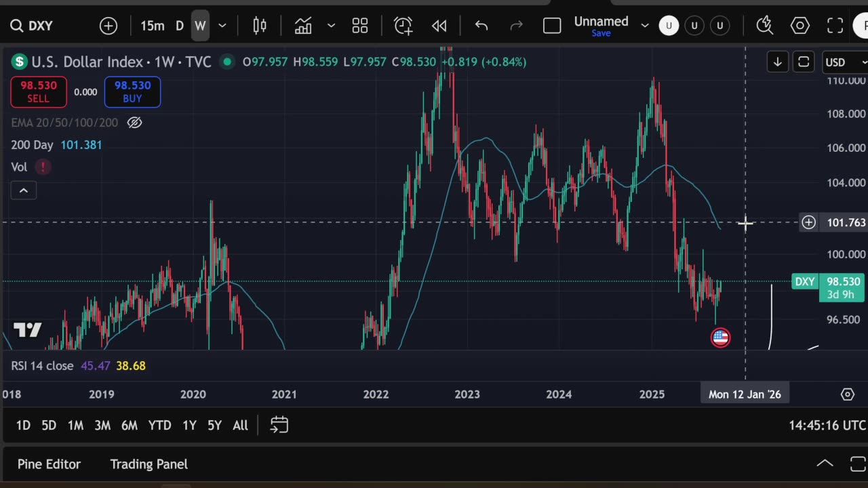868x488 pixels.
Task: Expand the bottom panel with the chevron
Action: point(825,464)
